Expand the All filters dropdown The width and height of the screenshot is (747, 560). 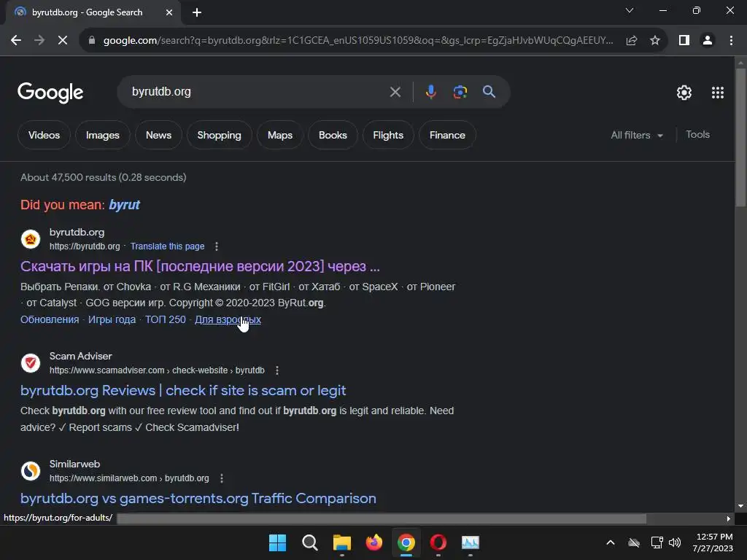coord(637,135)
